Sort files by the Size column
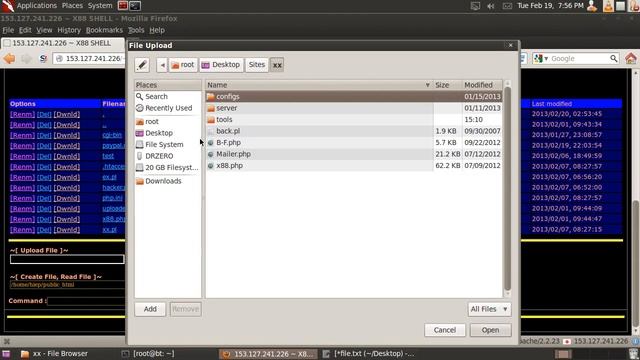This screenshot has height=360, width=640. (x=447, y=85)
